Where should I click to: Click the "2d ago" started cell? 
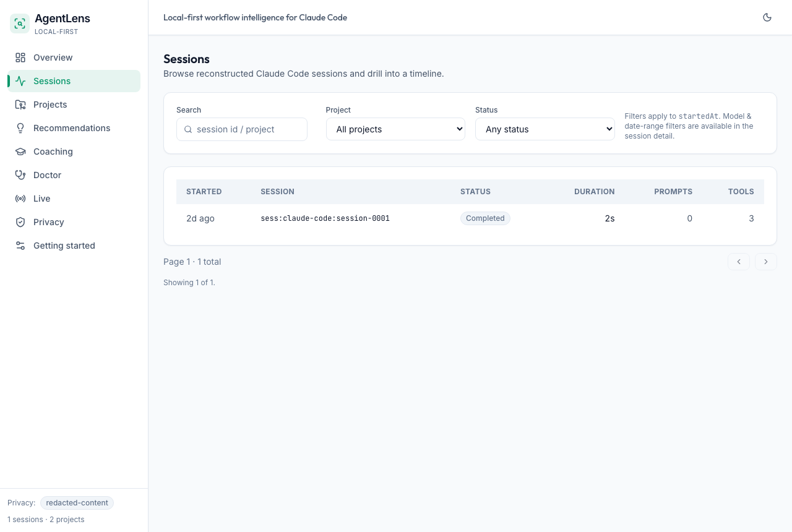tap(200, 218)
